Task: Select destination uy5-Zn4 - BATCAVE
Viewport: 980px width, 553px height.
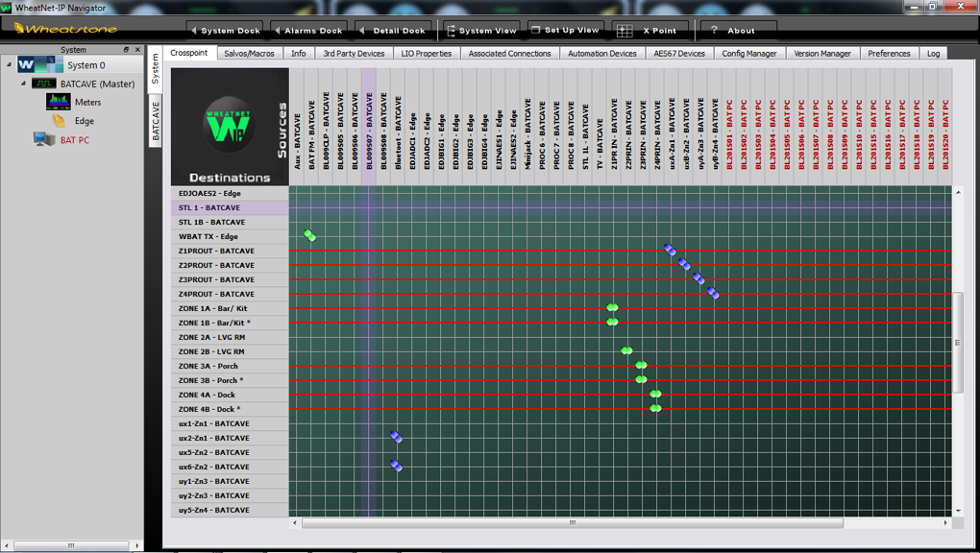Action: [230, 509]
